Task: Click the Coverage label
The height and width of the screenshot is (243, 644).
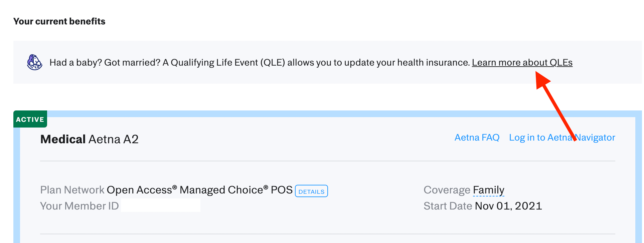Action: point(447,190)
